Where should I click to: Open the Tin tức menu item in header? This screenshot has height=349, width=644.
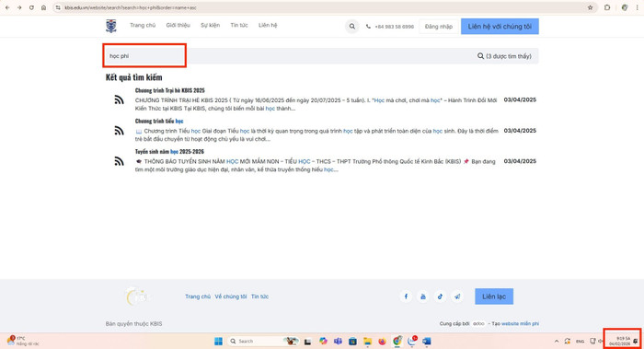239,25
